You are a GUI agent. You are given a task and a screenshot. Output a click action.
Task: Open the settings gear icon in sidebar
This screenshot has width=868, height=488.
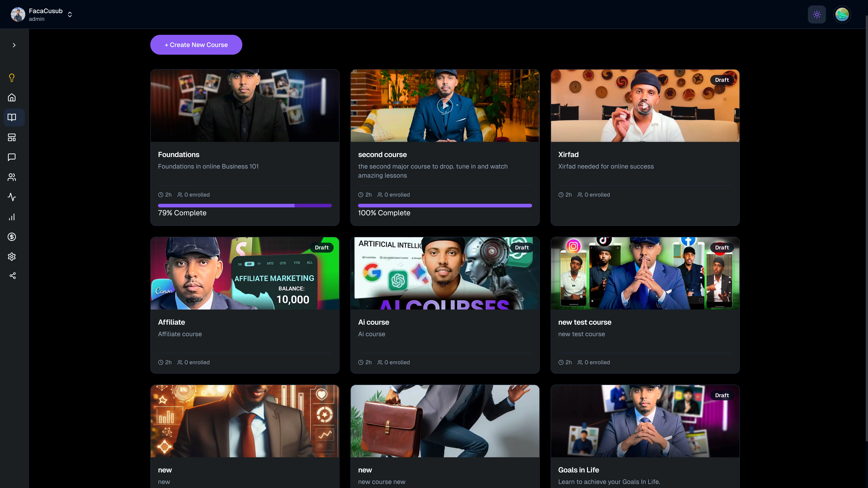point(12,257)
